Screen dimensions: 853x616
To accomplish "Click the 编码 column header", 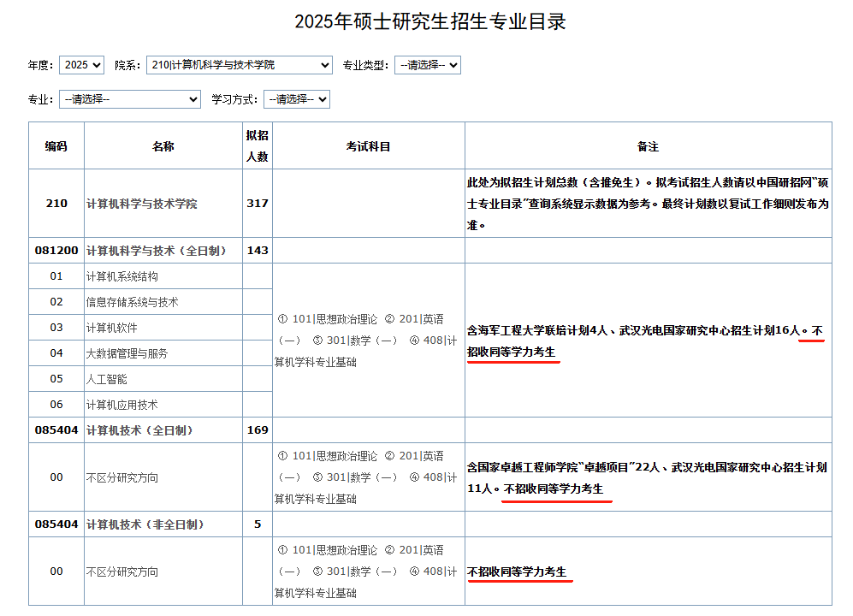I will (x=56, y=146).
